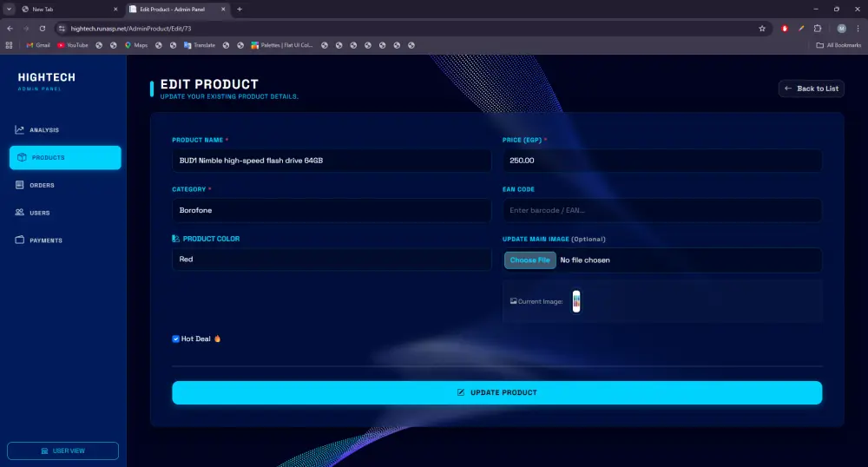Screen dimensions: 868x467
Task: Open the Users section in sidebar
Action: (x=65, y=213)
